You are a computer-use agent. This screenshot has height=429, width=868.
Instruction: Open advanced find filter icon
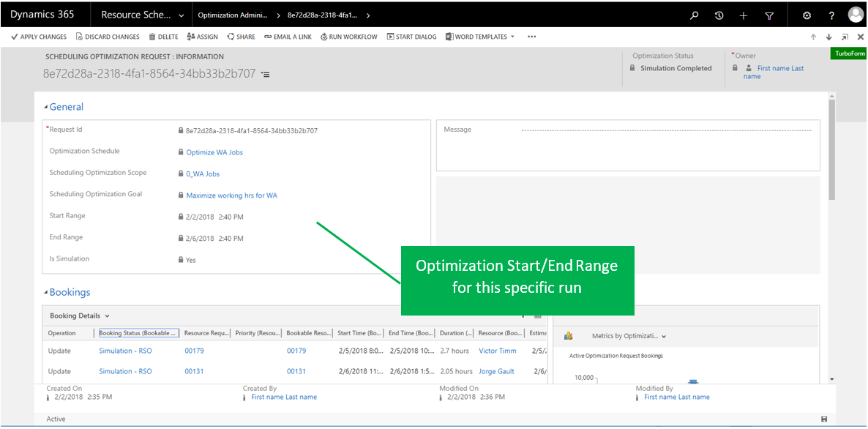[x=769, y=15]
